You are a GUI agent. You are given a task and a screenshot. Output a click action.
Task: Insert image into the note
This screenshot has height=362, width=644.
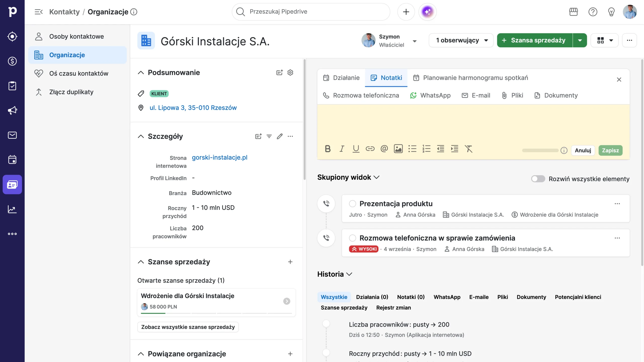398,149
